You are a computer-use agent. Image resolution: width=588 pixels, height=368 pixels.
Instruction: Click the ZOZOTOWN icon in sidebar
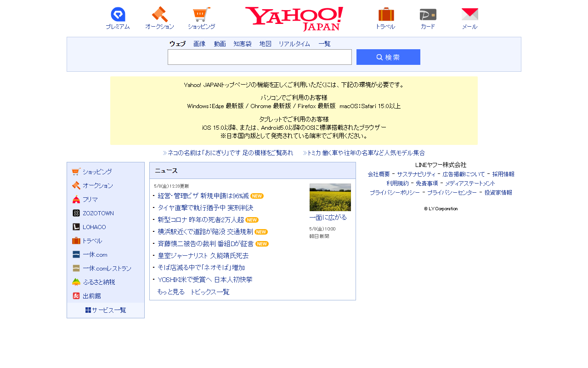76,213
